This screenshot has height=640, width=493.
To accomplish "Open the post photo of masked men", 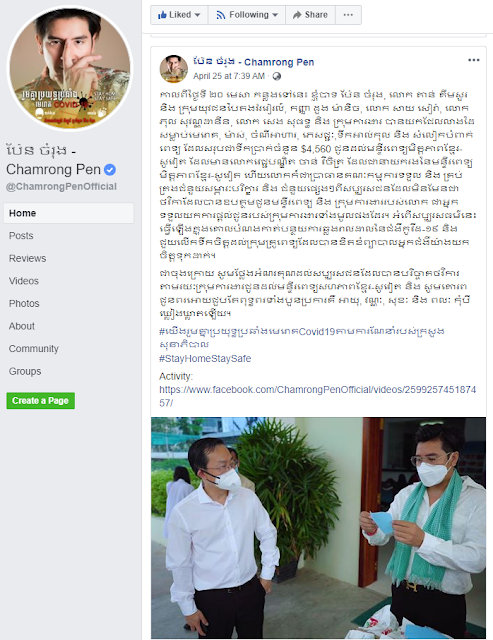I will pyautogui.click(x=318, y=527).
